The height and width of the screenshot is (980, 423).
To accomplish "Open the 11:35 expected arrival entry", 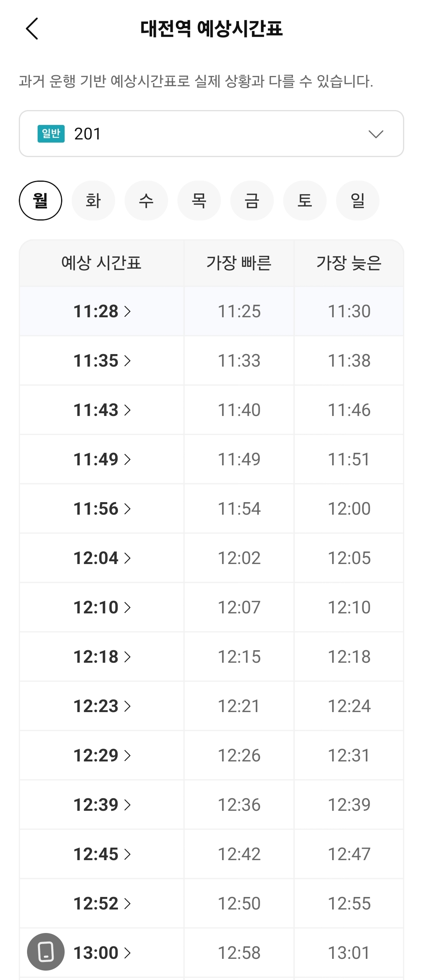I will (102, 361).
